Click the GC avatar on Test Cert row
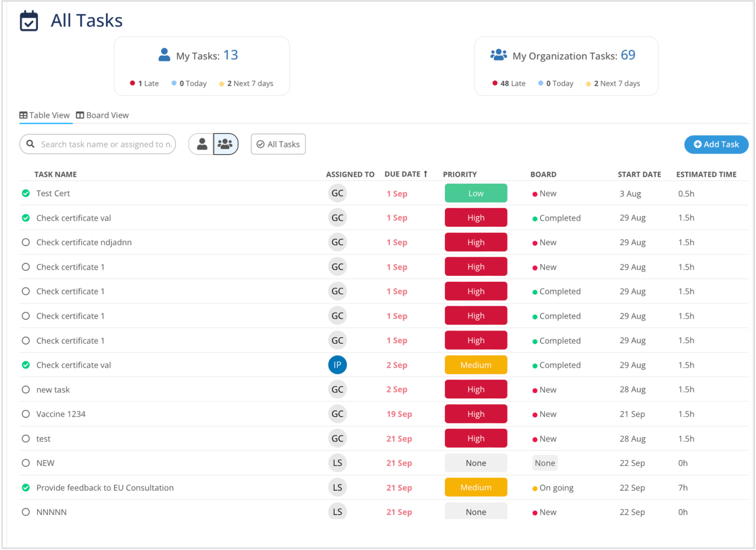756x550 pixels. tap(337, 193)
